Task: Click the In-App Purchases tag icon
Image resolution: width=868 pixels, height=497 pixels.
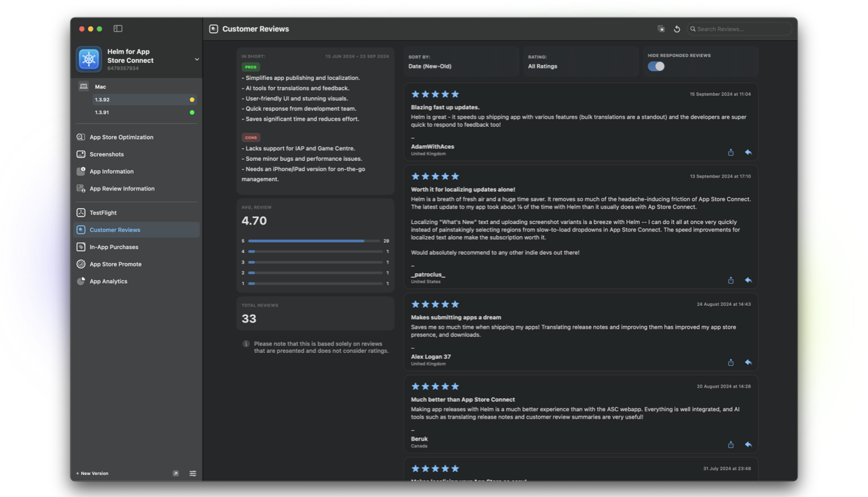Action: tap(81, 247)
